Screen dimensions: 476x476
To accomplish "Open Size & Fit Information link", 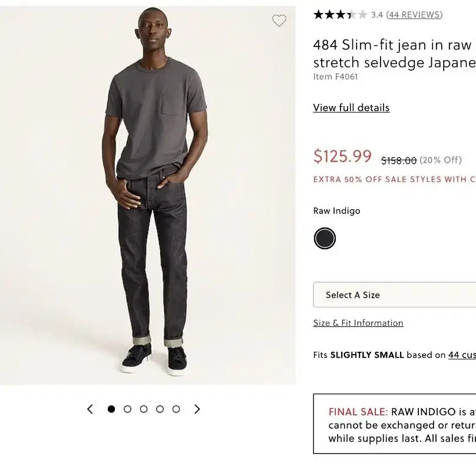I will point(358,323).
